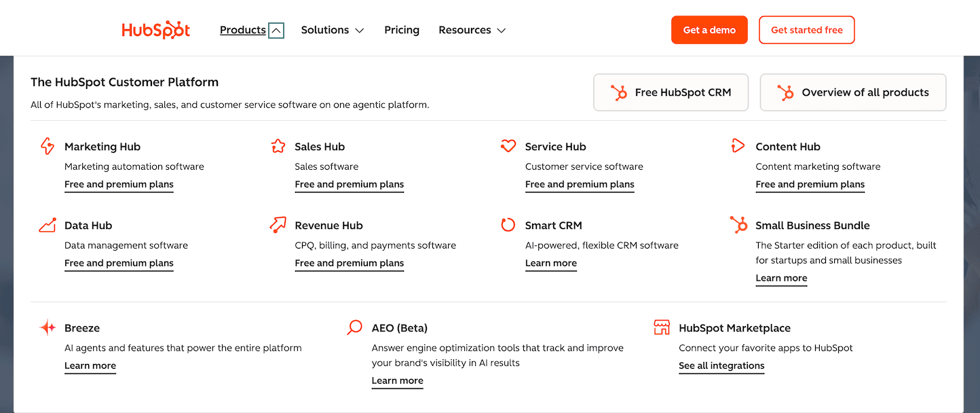980x413 pixels.
Task: Click Learn more under AEO (Beta)
Action: point(398,380)
